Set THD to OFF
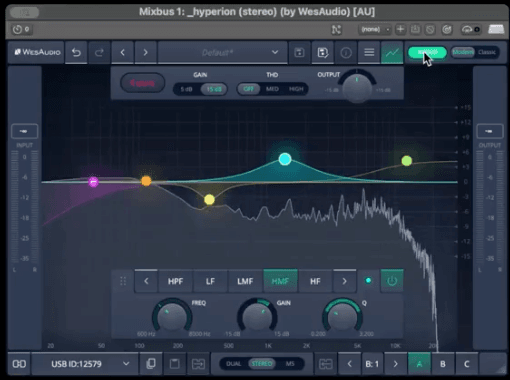 248,89
